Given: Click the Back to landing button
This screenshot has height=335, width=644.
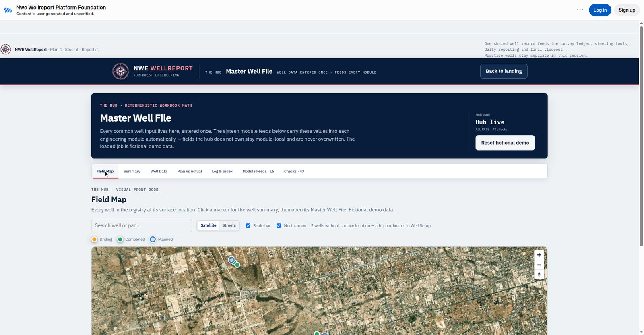Looking at the screenshot, I should (x=504, y=71).
